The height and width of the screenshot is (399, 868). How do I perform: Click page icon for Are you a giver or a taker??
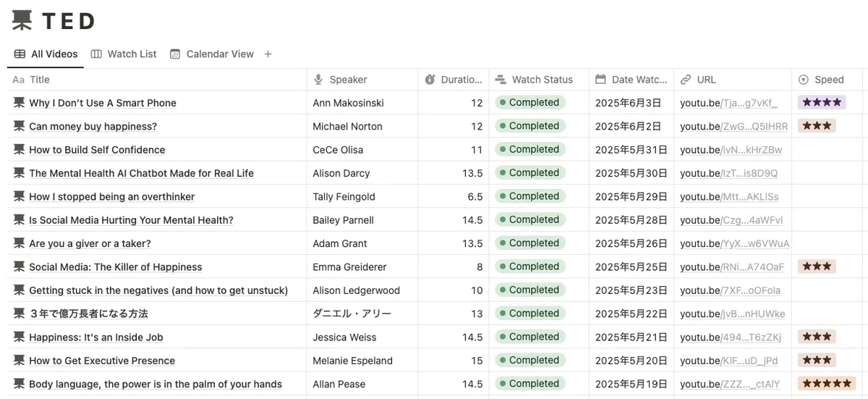point(19,243)
